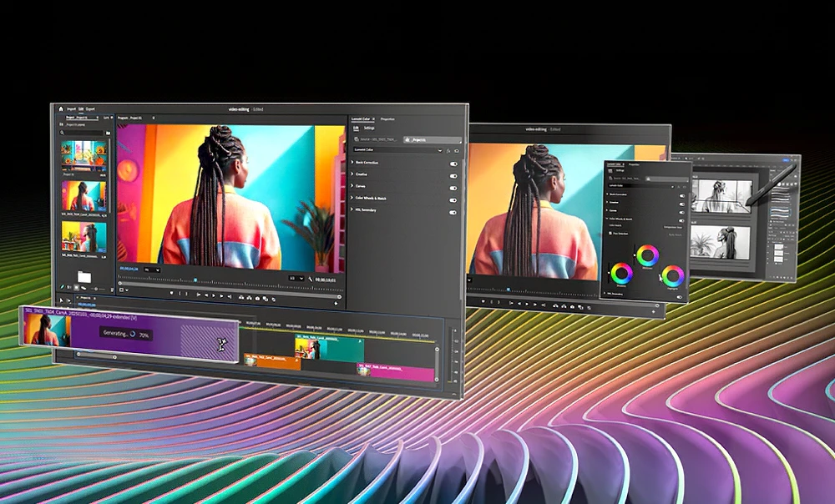This screenshot has width=835, height=504.
Task: Toggle Creative switch in front Lumetri panel
Action: click(x=453, y=176)
